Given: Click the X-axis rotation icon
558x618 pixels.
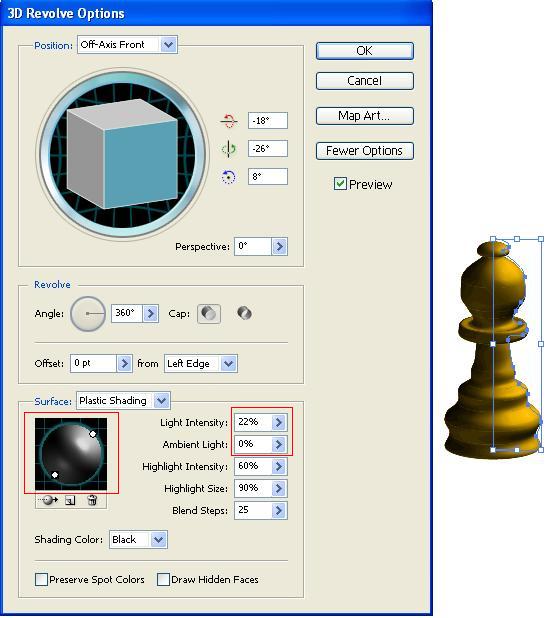Looking at the screenshot, I should pos(229,121).
